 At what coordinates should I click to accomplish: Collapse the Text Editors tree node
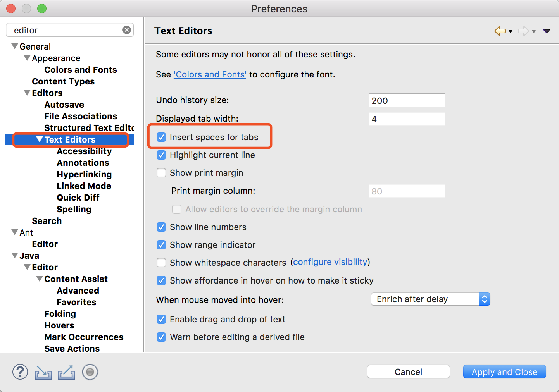pos(40,139)
